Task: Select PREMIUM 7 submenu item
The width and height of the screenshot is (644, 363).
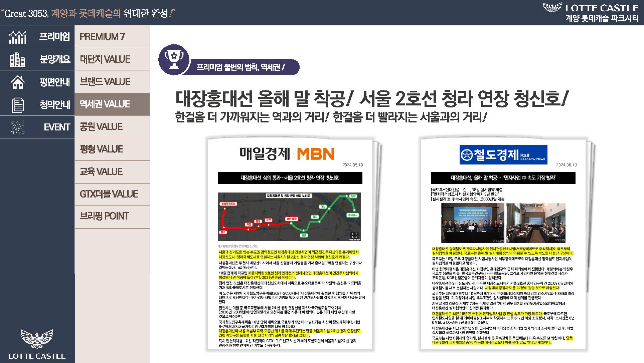Action: tap(112, 37)
